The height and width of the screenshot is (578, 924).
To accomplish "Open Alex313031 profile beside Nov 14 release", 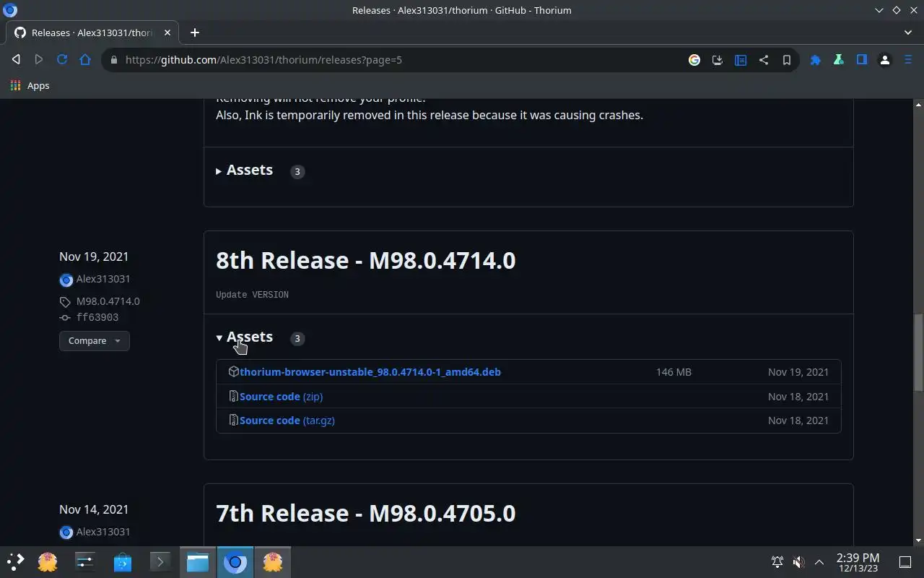I will tap(103, 532).
